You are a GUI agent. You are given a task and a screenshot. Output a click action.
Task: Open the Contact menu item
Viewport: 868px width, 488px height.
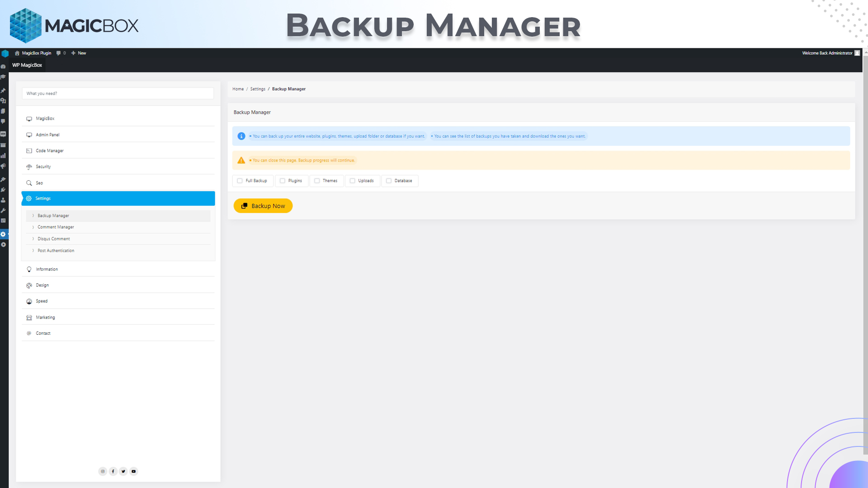(118, 333)
